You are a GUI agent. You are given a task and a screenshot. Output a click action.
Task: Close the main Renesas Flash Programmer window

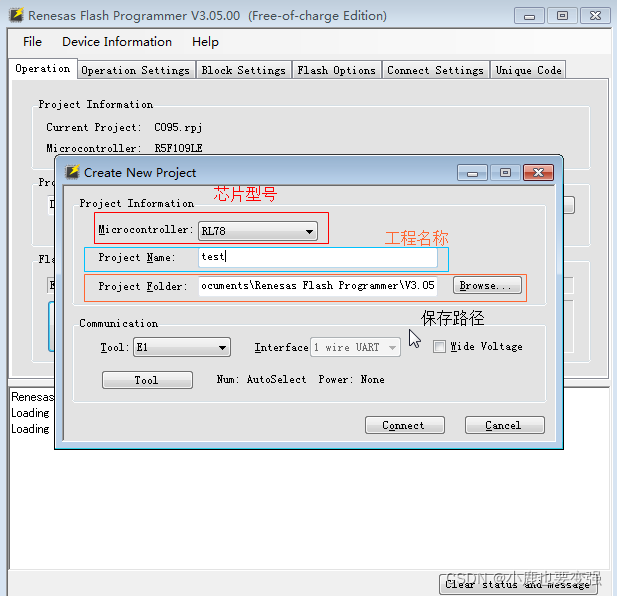595,16
